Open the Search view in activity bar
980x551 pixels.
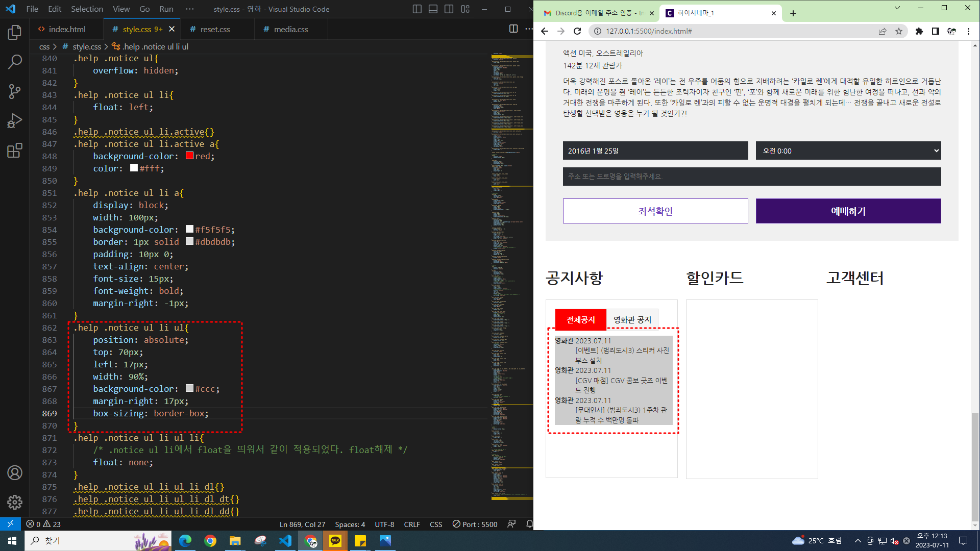[x=15, y=62]
